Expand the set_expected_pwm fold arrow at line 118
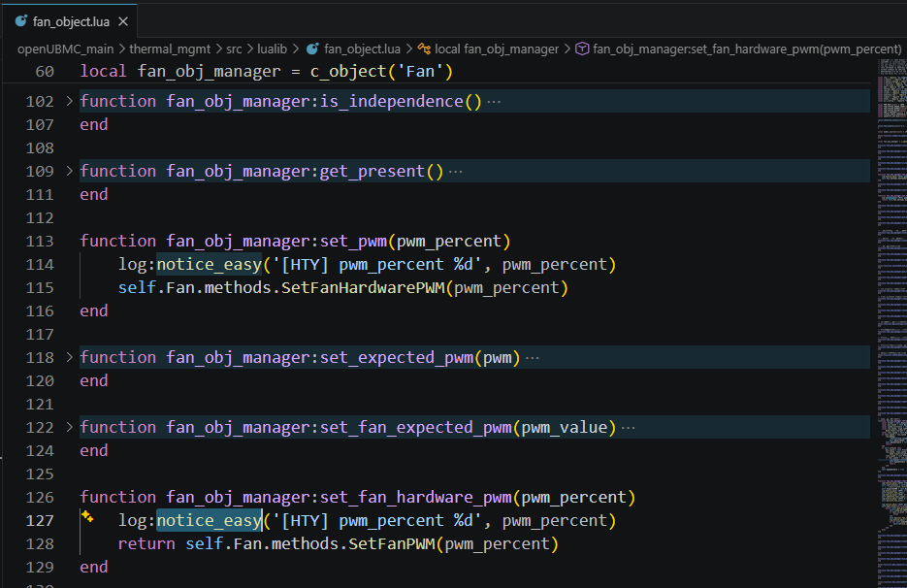Screen dimensions: 907x588 click(x=68, y=357)
